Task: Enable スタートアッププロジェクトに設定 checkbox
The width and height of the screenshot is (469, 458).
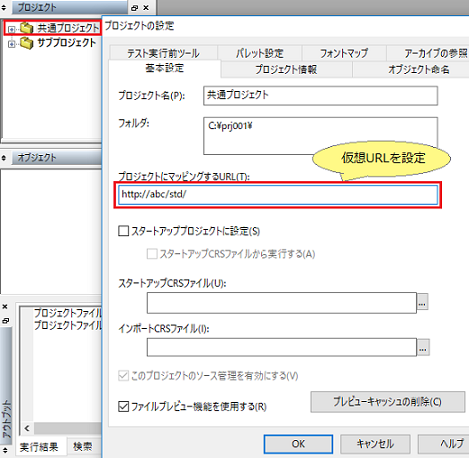Action: tap(124, 231)
